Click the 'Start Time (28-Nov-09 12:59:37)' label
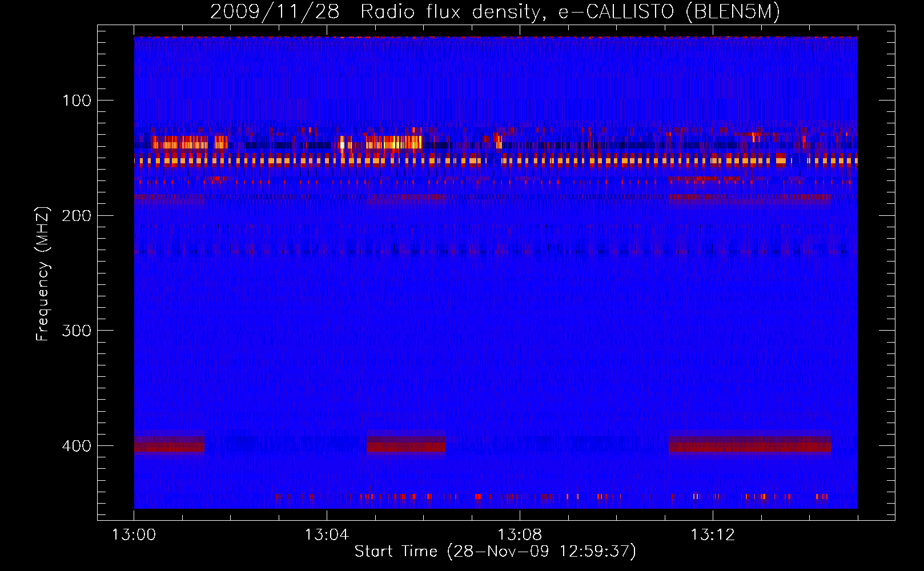 point(495,552)
